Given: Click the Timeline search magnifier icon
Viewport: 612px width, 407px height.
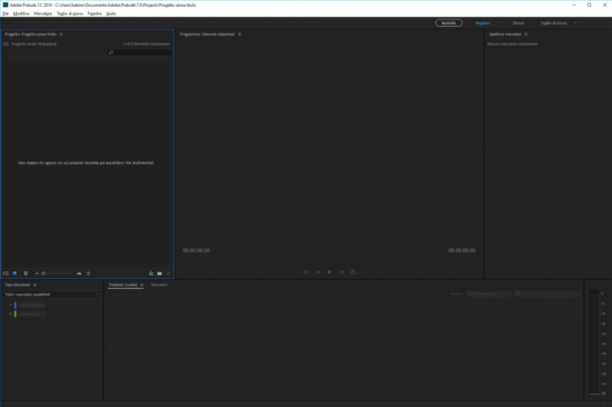Looking at the screenshot, I should coord(518,294).
